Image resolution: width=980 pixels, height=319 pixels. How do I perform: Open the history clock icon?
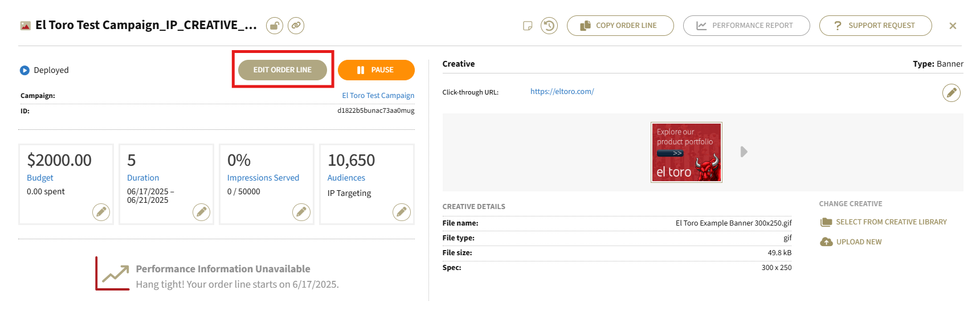549,26
